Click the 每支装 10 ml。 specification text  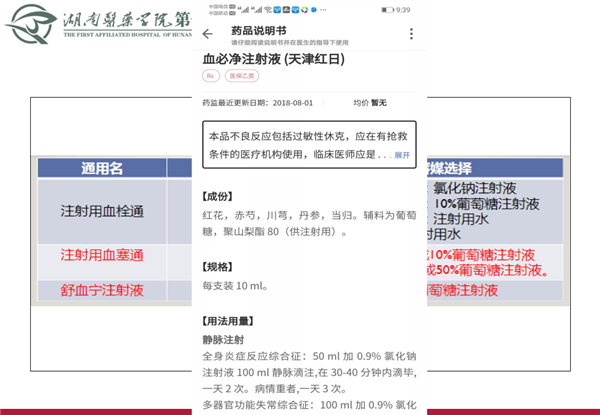pos(235,286)
